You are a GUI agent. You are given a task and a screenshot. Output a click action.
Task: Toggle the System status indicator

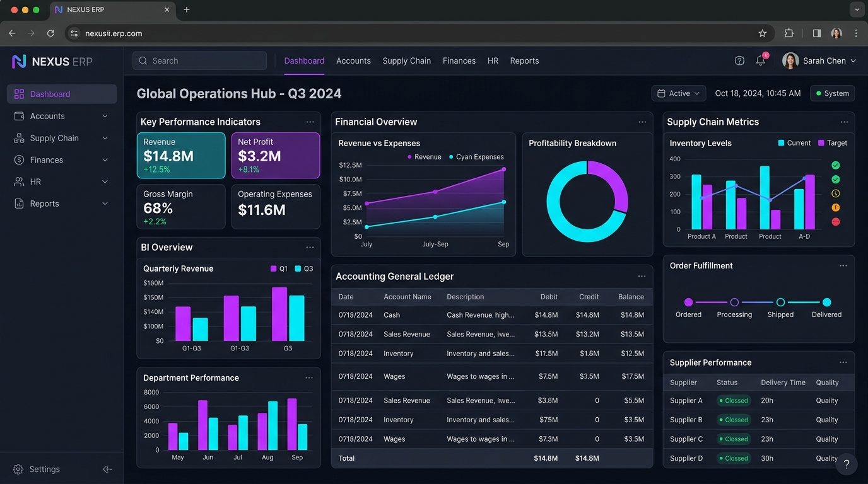click(832, 93)
